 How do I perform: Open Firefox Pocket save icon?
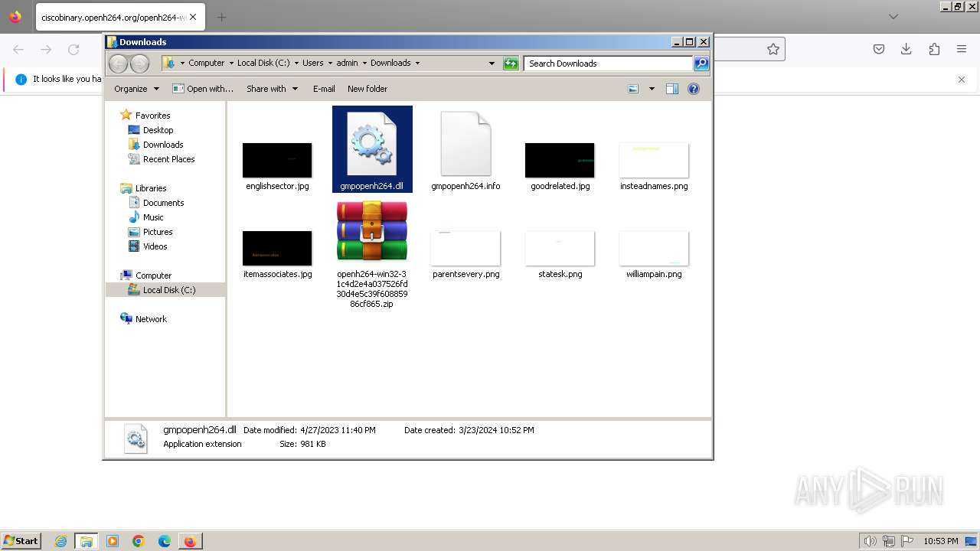point(879,49)
